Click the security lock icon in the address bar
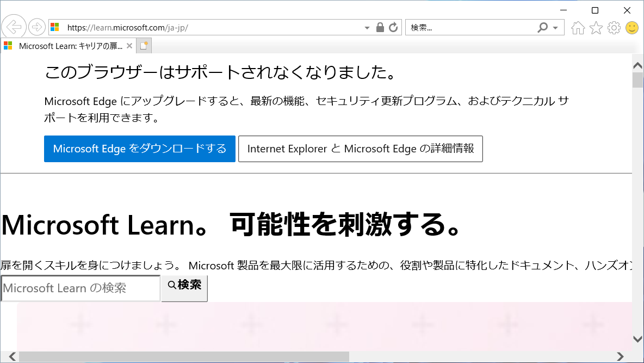Screen dimensions: 644x363 380,27
